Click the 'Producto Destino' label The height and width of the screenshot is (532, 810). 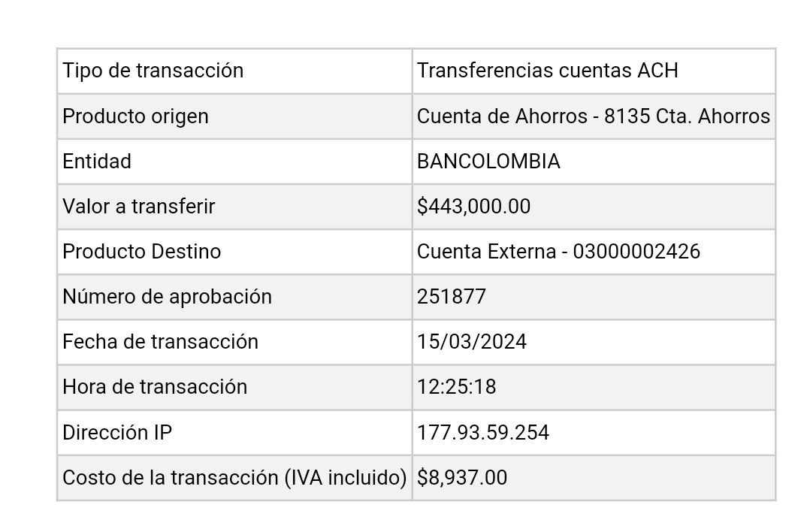(141, 252)
